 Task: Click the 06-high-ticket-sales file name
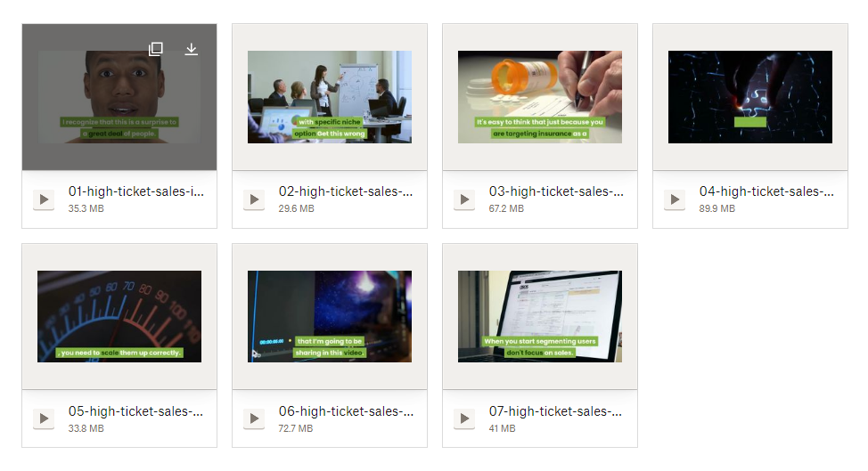[346, 411]
